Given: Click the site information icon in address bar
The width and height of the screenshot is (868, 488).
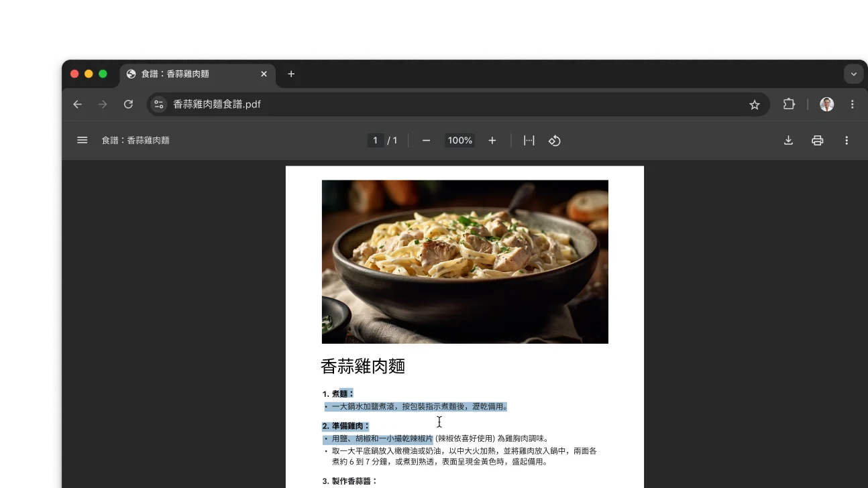Looking at the screenshot, I should [x=158, y=104].
